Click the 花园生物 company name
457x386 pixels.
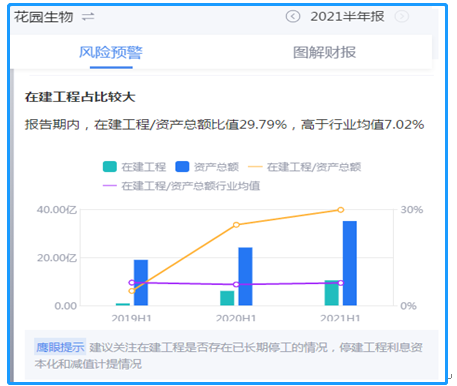(x=43, y=17)
